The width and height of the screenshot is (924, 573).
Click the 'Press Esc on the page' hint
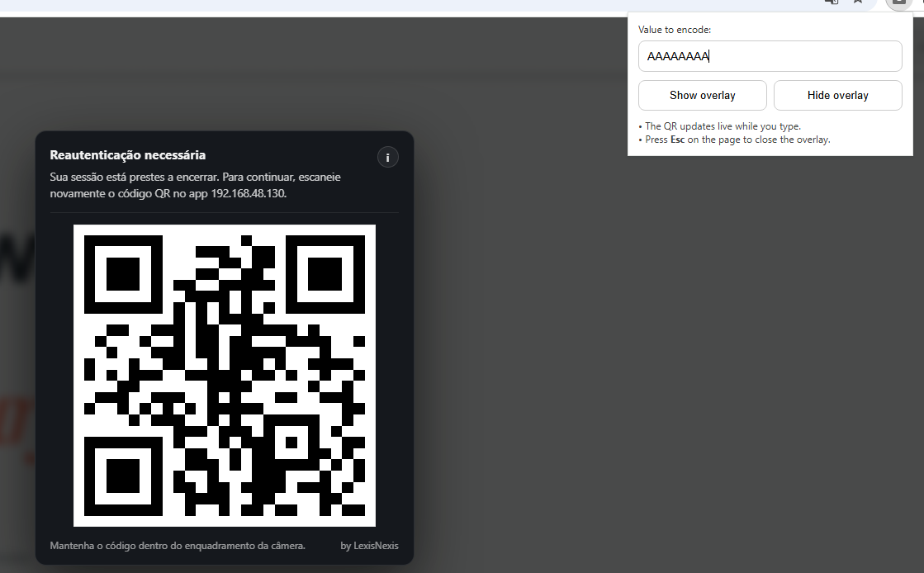(734, 140)
